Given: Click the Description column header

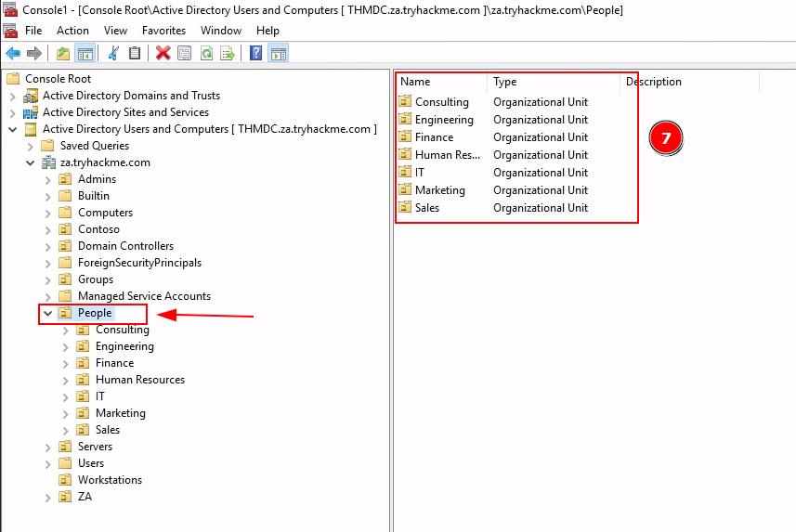Looking at the screenshot, I should [690, 82].
